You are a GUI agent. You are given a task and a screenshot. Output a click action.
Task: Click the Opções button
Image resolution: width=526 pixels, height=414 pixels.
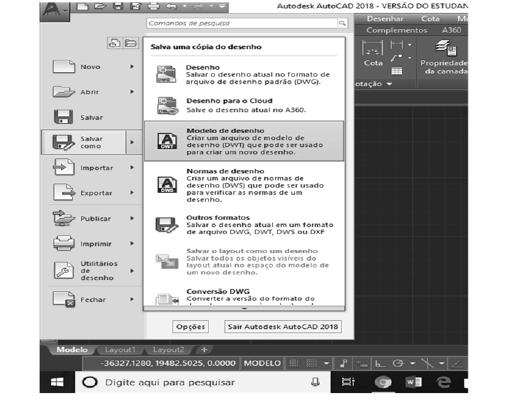click(x=191, y=326)
